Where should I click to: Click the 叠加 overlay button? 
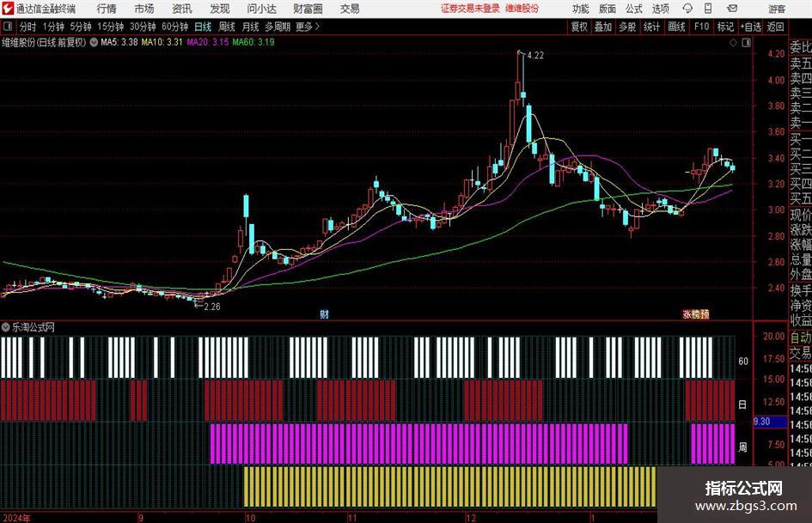(603, 27)
